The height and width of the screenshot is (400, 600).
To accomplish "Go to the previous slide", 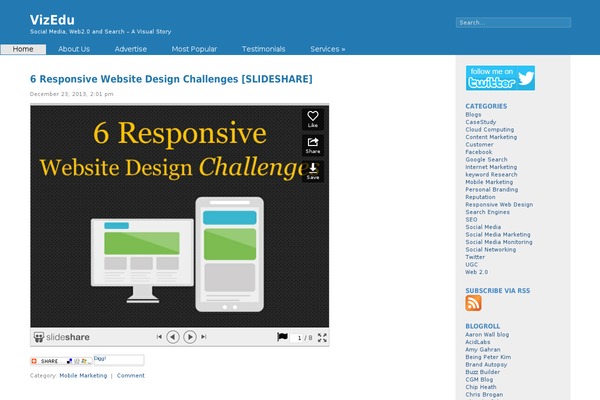I will (173, 337).
